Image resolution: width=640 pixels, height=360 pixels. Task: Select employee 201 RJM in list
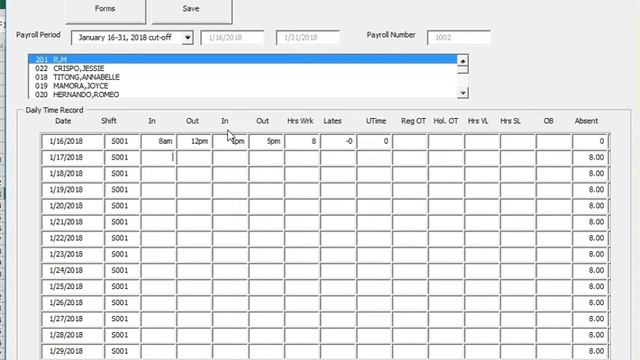(x=243, y=60)
